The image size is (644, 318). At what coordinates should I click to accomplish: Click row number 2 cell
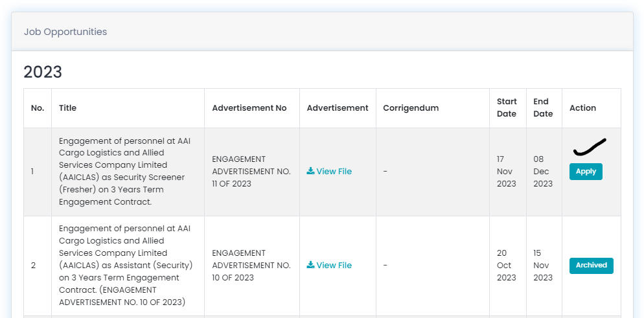[x=38, y=266]
